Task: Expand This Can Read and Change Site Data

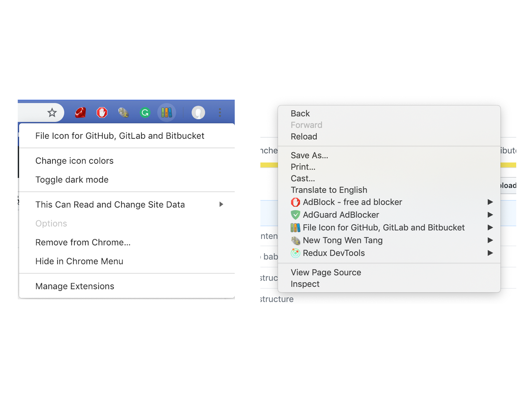Action: point(221,204)
